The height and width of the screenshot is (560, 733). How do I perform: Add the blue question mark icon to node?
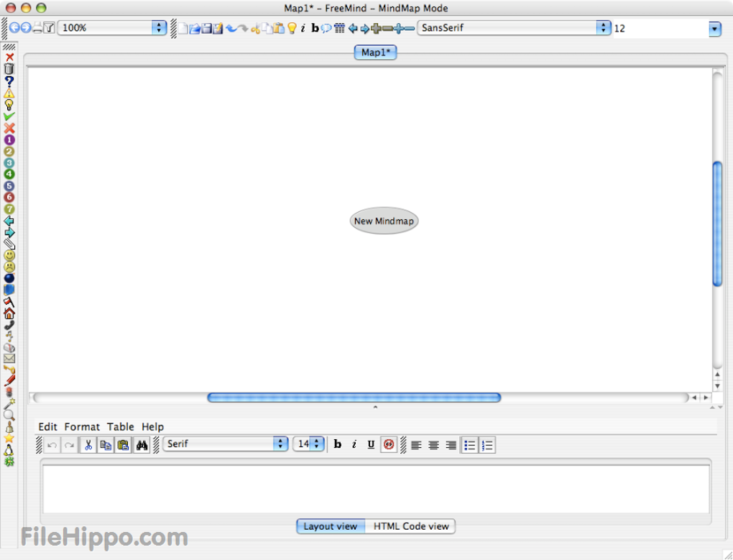pos(9,81)
